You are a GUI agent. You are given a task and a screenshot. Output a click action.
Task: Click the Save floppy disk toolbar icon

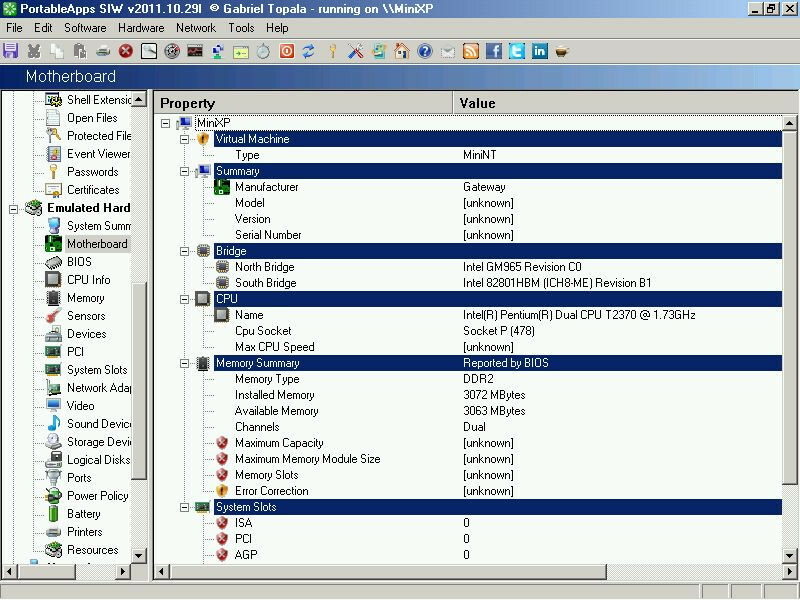(x=11, y=51)
